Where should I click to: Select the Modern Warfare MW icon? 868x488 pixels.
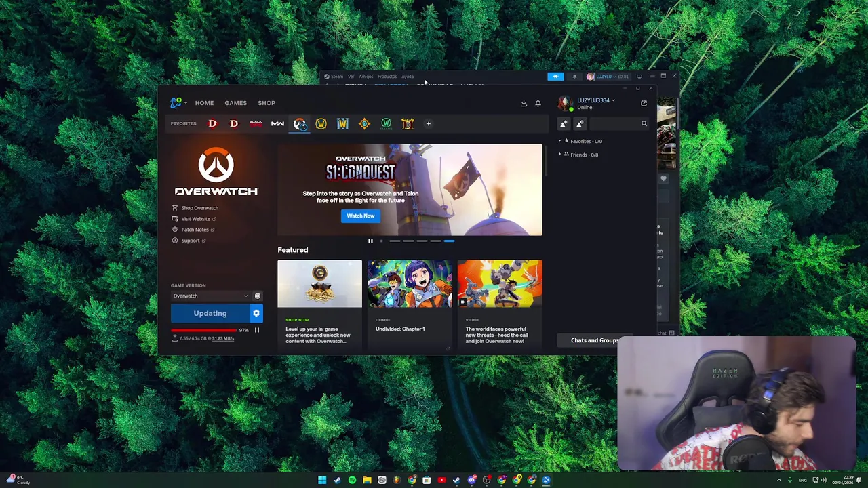[277, 124]
